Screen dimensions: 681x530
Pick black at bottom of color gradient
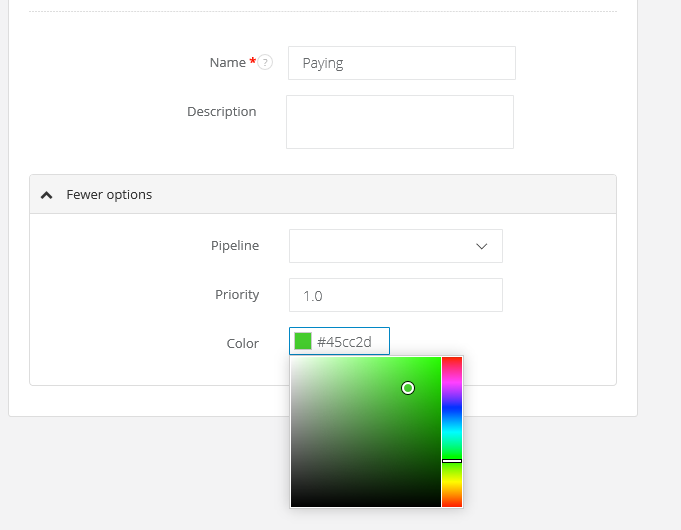365,504
